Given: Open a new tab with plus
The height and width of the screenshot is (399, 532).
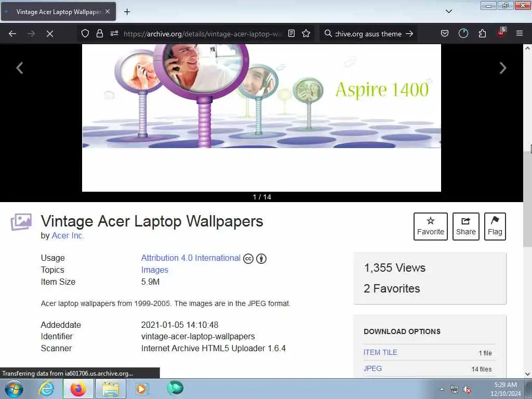Looking at the screenshot, I should click(127, 12).
